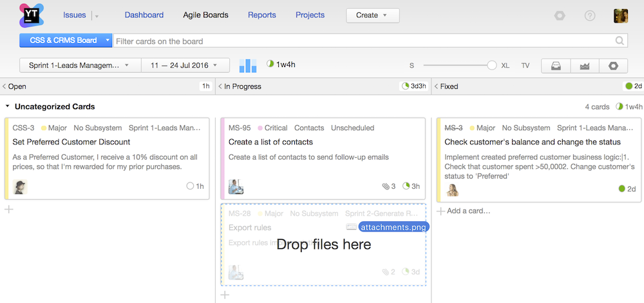Click the "Add a card…" link
Image resolution: width=644 pixels, height=303 pixels.
pyautogui.click(x=468, y=211)
